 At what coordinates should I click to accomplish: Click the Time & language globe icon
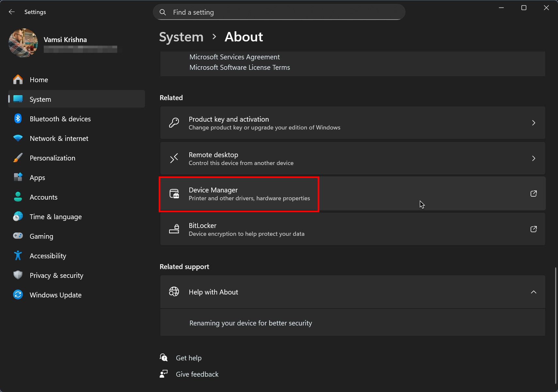tap(18, 217)
